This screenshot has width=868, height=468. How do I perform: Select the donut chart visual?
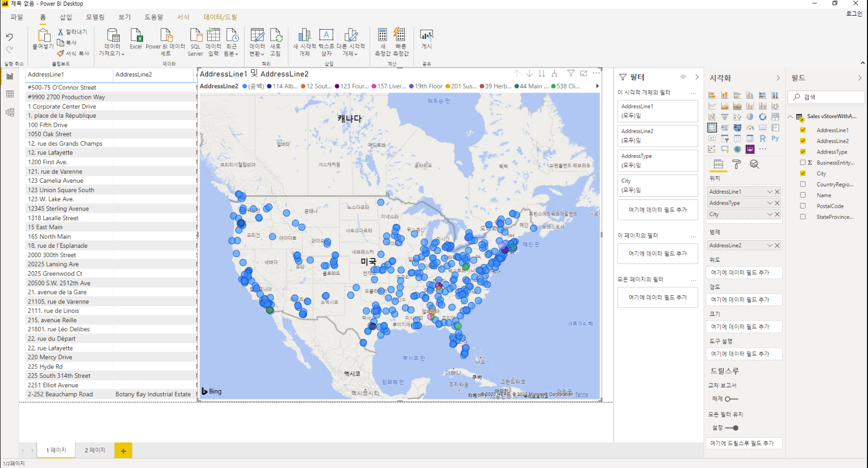762,117
